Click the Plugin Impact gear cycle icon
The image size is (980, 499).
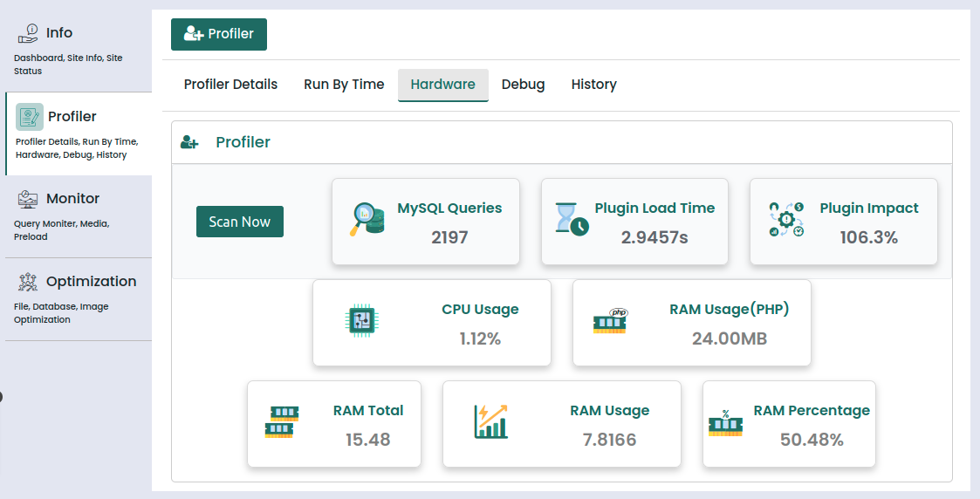tap(786, 219)
